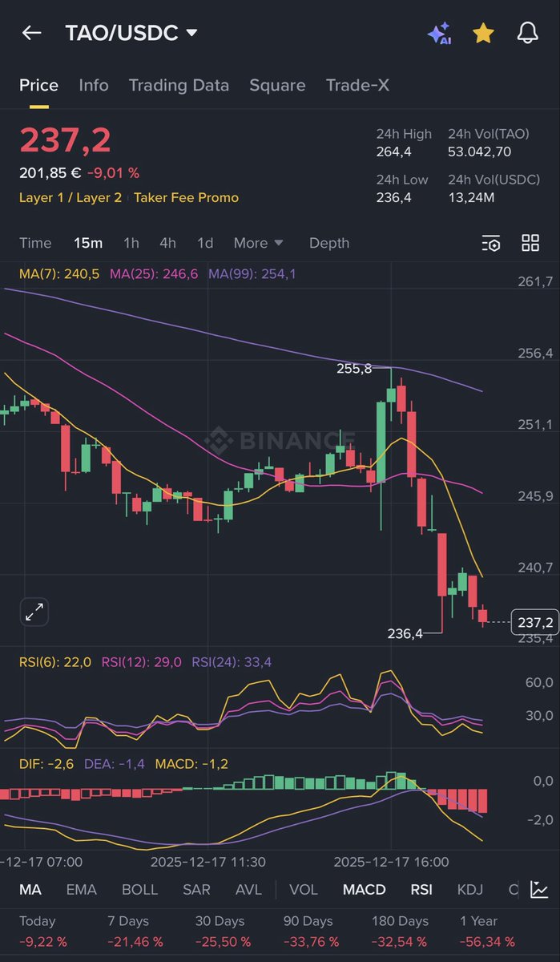
Task: Tap the 201,85 € converted price
Action: coord(50,172)
